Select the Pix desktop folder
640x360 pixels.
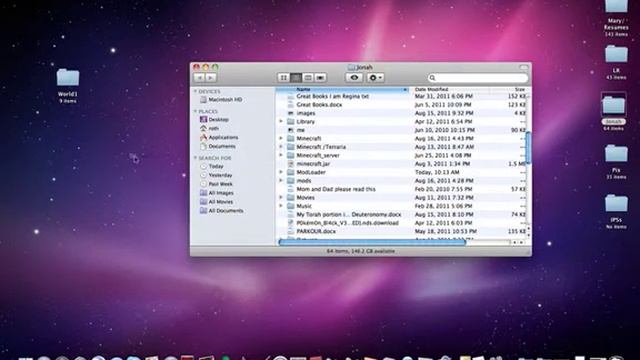point(616,162)
